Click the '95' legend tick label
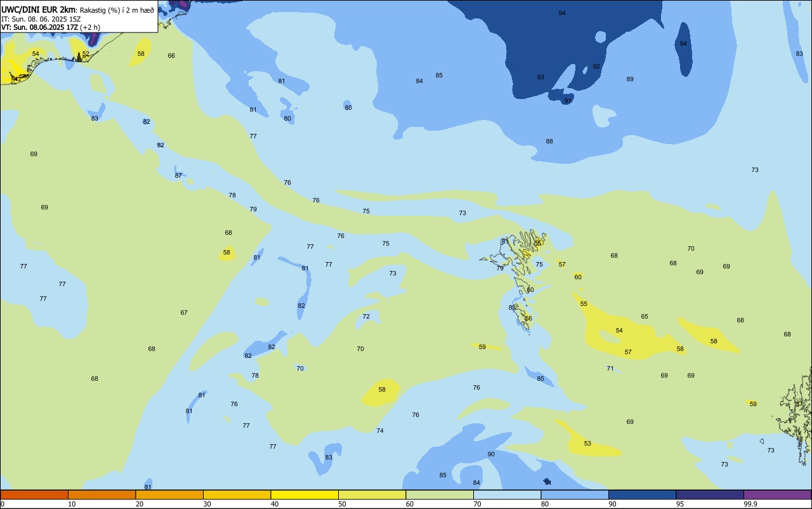The image size is (812, 509). 679,504
